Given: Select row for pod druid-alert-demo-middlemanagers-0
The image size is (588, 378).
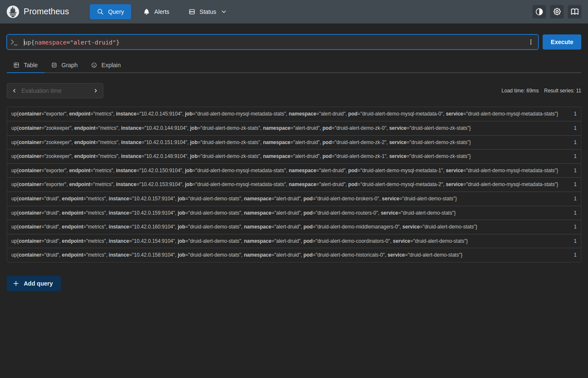Looking at the screenshot, I should (294, 227).
